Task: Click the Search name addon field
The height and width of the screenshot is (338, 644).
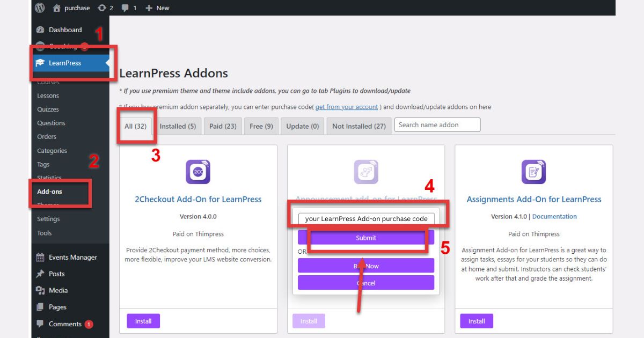Action: [437, 125]
